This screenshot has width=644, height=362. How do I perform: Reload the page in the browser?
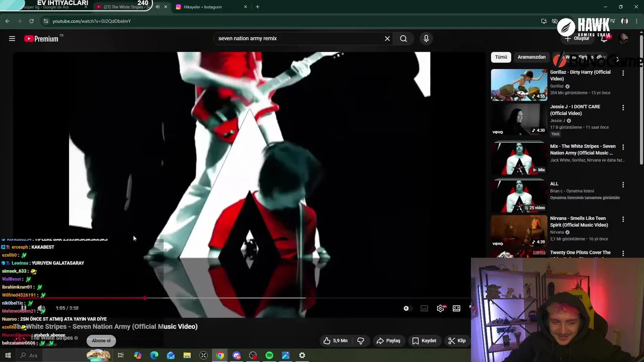coord(31,21)
